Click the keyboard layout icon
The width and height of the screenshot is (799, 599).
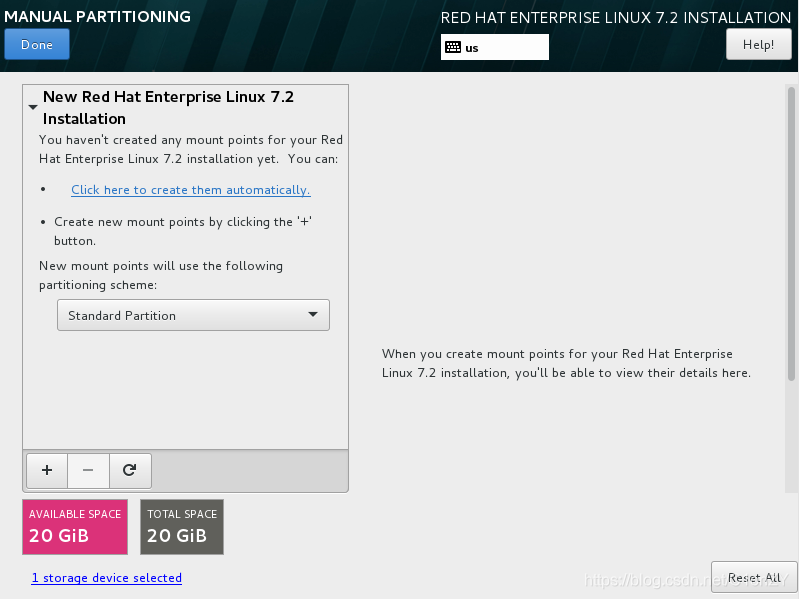(452, 47)
